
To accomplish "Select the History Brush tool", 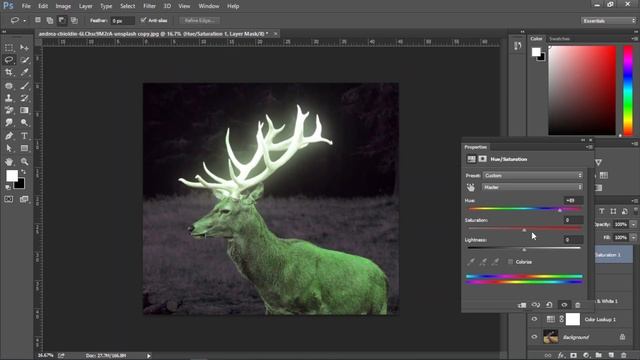I will (24, 98).
